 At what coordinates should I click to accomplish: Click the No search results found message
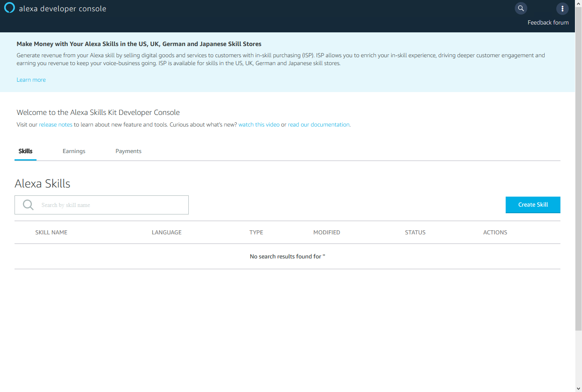(287, 256)
